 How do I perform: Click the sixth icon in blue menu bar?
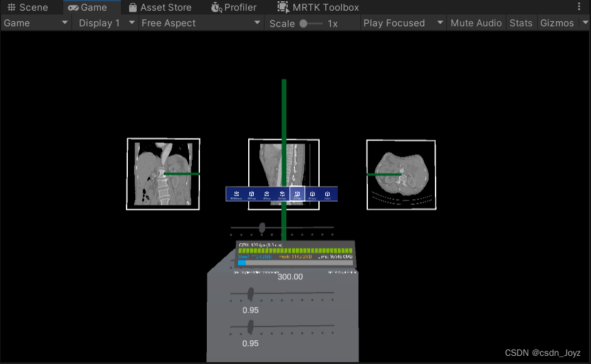(312, 194)
